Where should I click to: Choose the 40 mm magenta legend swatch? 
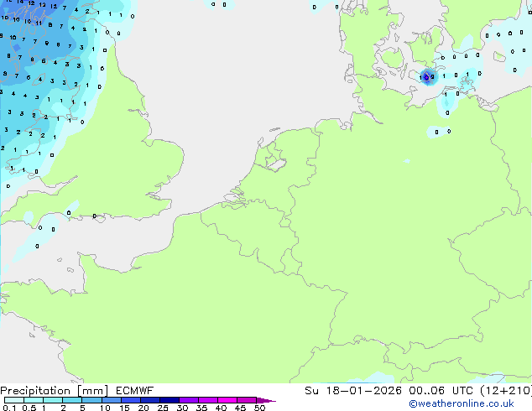coord(227,400)
